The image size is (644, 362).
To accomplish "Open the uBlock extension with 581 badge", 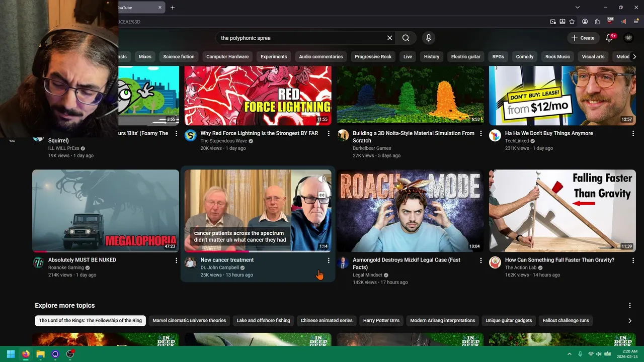I will point(610,22).
